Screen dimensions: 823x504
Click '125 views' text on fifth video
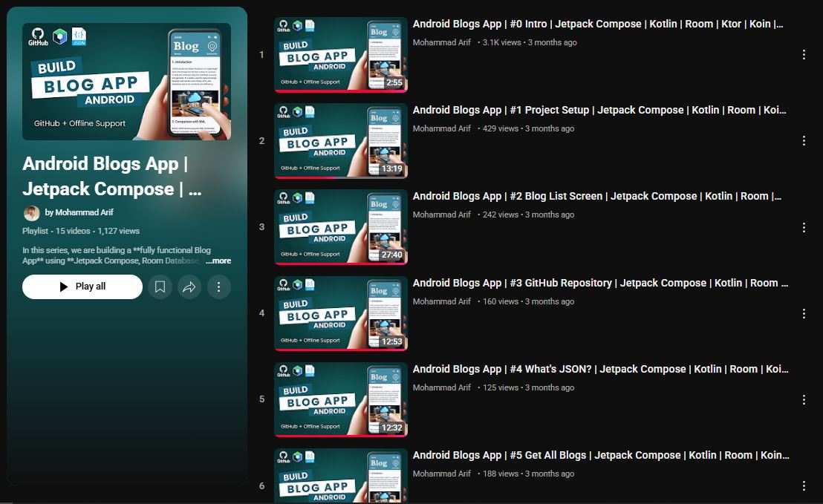point(500,387)
